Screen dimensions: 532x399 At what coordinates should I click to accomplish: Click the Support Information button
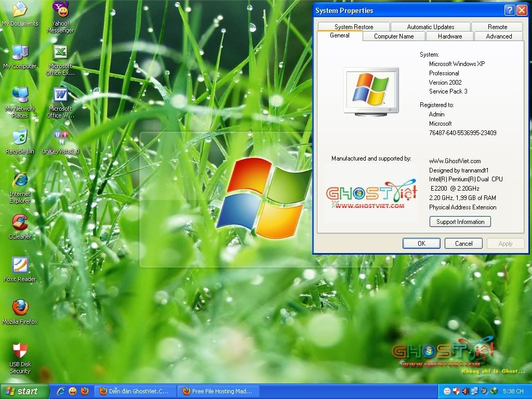(x=460, y=222)
